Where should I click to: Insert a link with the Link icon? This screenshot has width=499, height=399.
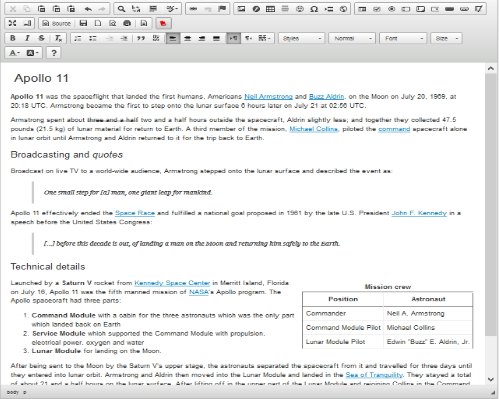coord(193,9)
